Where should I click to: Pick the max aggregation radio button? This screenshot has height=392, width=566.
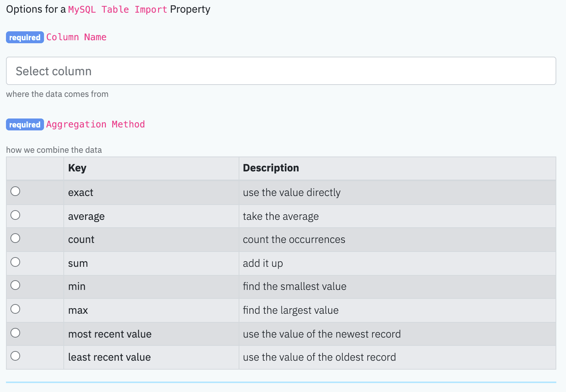pos(15,309)
